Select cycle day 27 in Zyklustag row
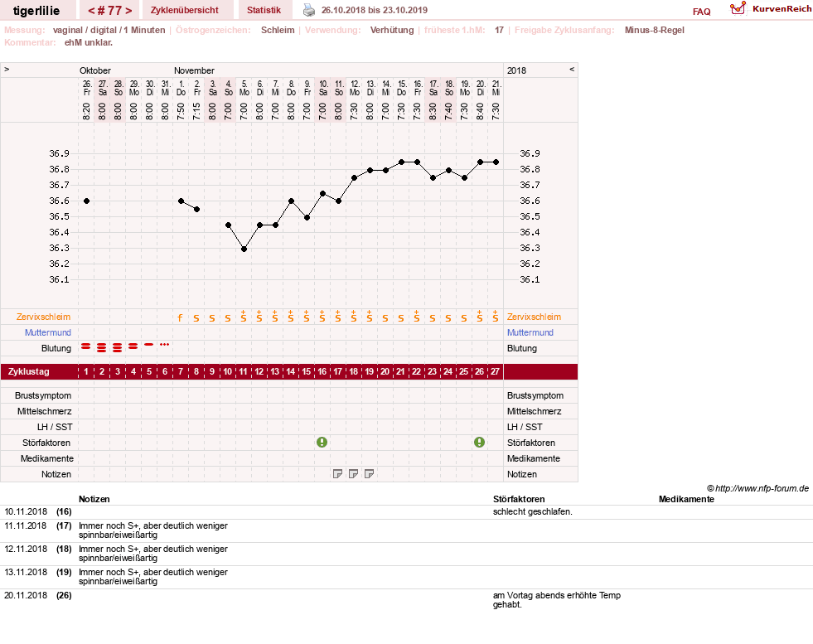This screenshot has width=813, height=644. (495, 372)
